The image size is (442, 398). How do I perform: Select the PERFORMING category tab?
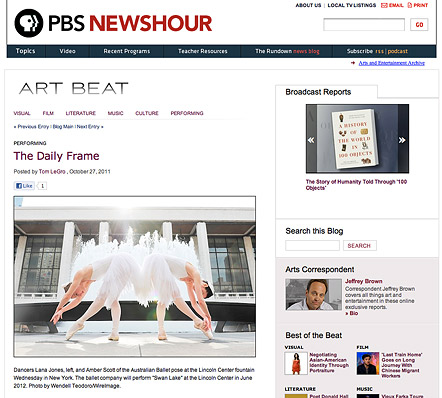click(x=187, y=113)
